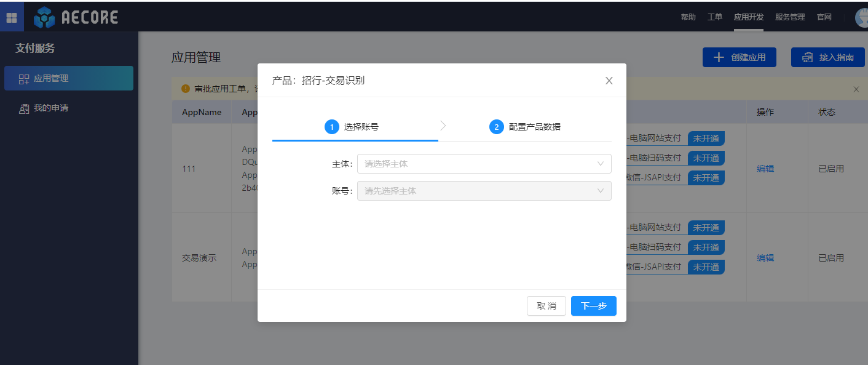868x365 pixels.
Task: Click the user avatar icon
Action: point(862,18)
